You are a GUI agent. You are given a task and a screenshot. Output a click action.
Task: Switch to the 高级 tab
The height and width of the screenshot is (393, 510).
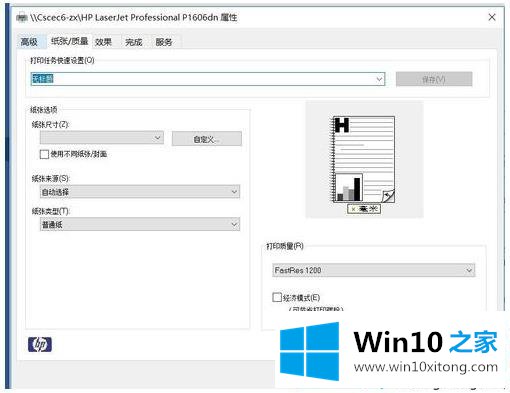pos(29,42)
